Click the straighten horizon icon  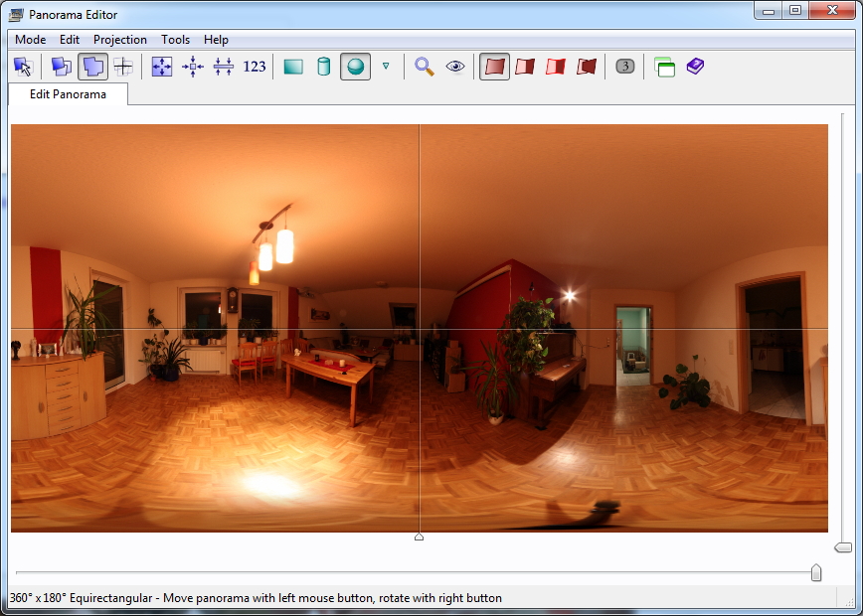click(x=224, y=67)
